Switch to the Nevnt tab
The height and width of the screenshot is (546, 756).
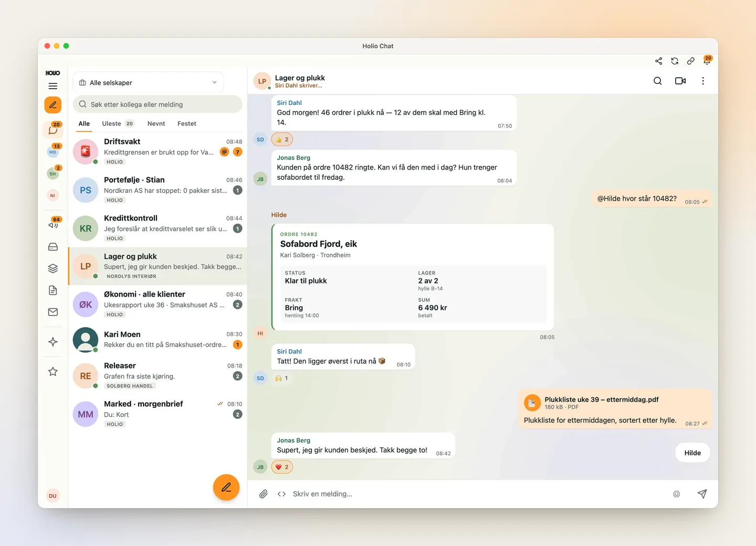156,124
